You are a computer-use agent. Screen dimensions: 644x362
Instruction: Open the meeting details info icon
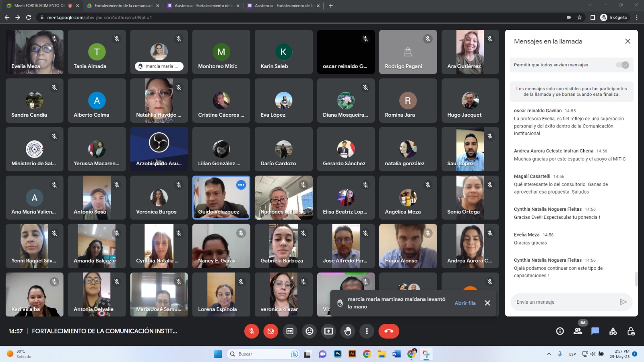tap(560, 331)
